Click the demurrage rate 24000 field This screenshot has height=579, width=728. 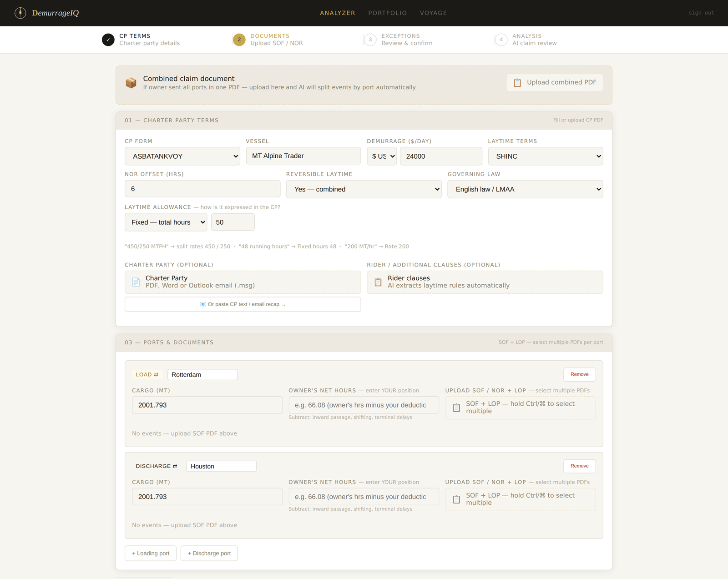pos(441,156)
